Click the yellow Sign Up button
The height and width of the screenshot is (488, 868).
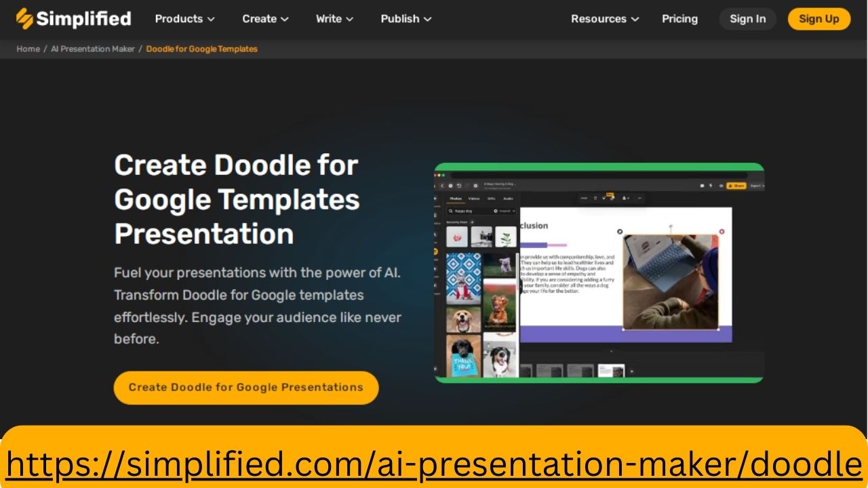818,19
